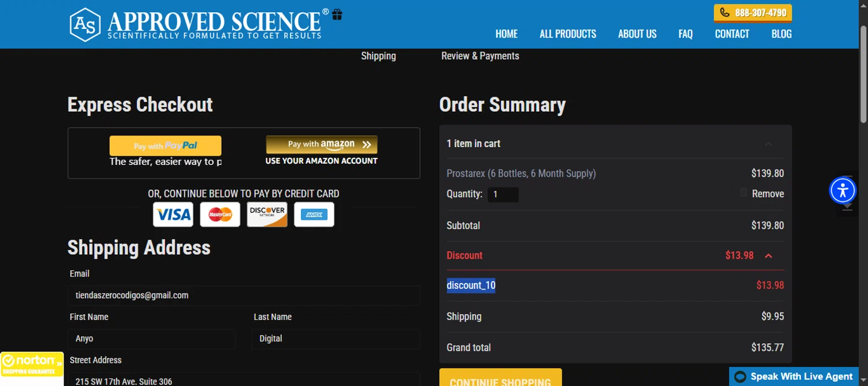Click the American Express card icon
Viewport: 868px width, 386px height.
[x=314, y=215]
